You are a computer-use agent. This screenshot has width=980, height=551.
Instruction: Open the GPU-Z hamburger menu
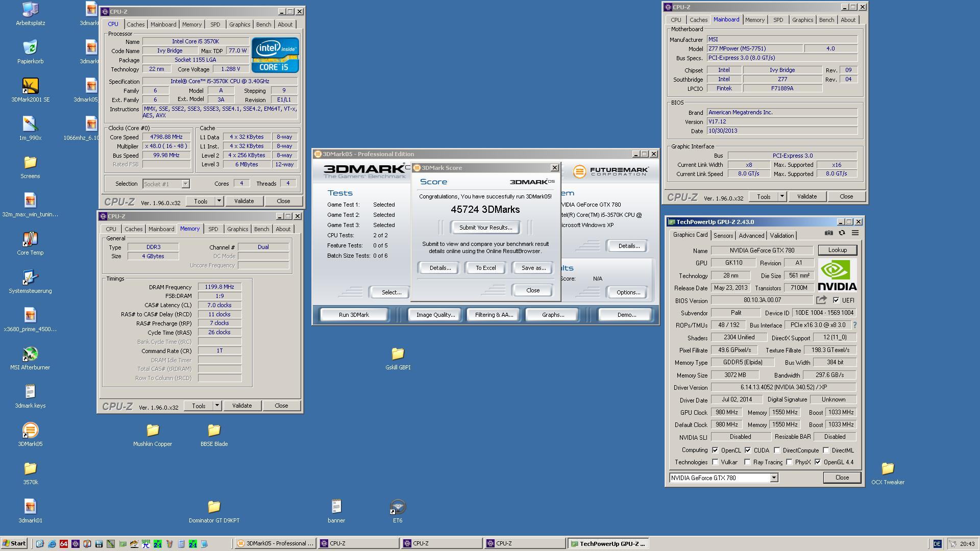[x=855, y=233]
